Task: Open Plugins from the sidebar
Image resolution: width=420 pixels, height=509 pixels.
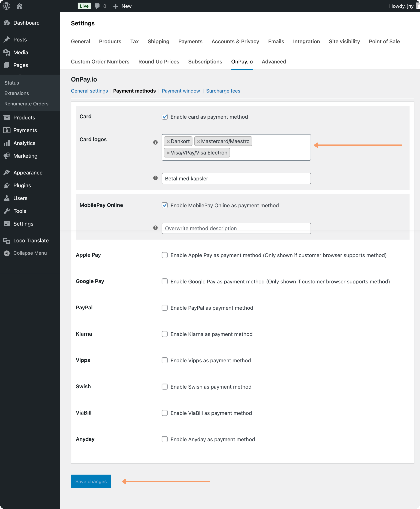Action: point(22,186)
